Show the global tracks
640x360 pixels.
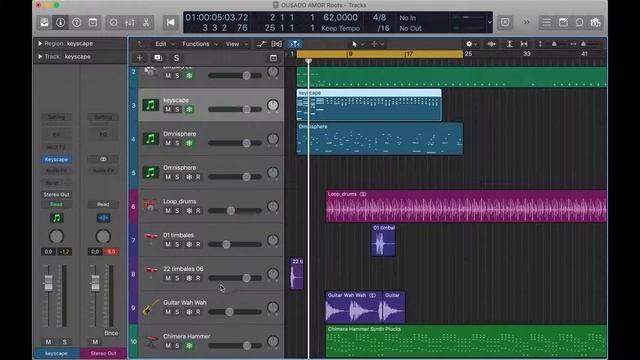[273, 58]
